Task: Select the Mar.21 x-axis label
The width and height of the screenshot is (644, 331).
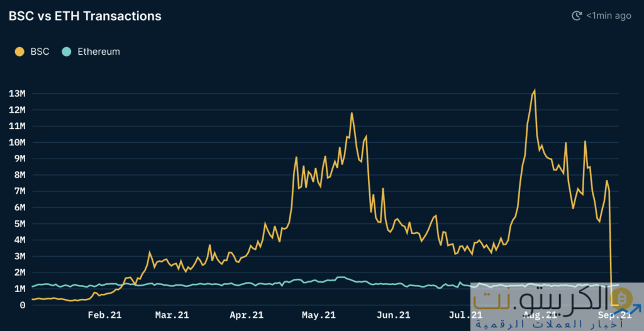Action: (173, 315)
